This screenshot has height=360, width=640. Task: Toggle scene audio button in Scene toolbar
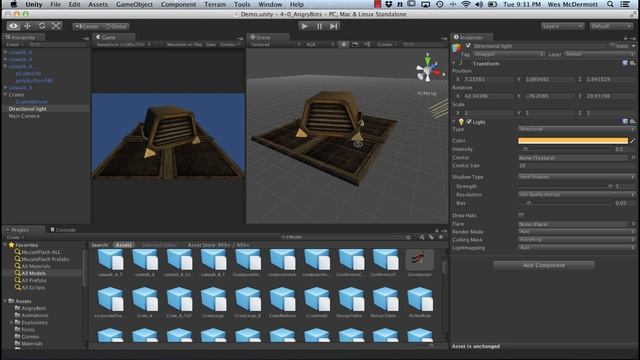pyautogui.click(x=367, y=44)
